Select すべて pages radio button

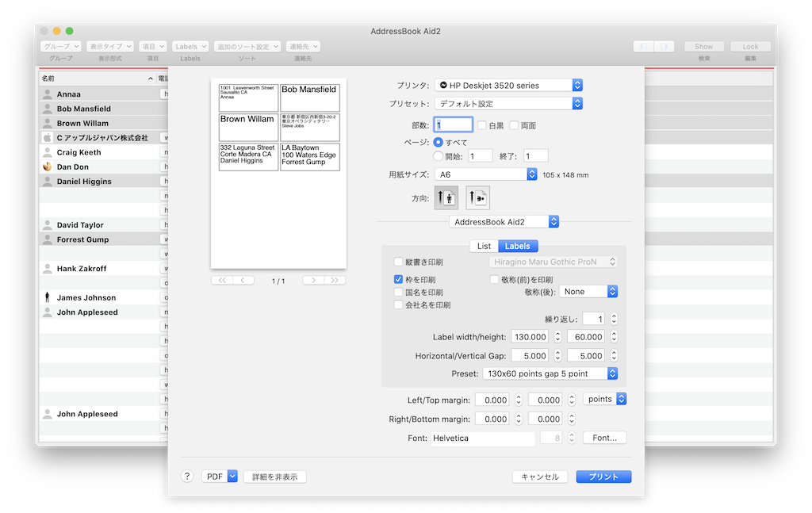click(x=438, y=142)
